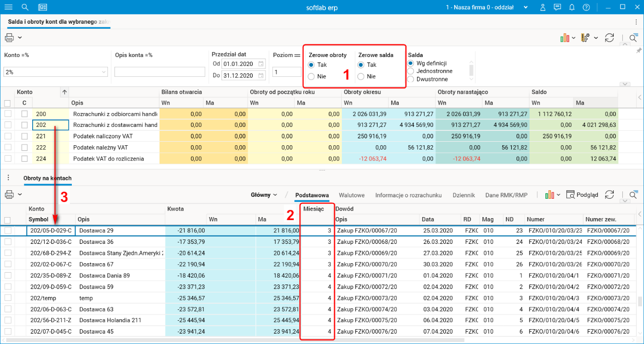Expand the Konto 2% combo box
Viewport: 644px width, 344px height.
(104, 72)
